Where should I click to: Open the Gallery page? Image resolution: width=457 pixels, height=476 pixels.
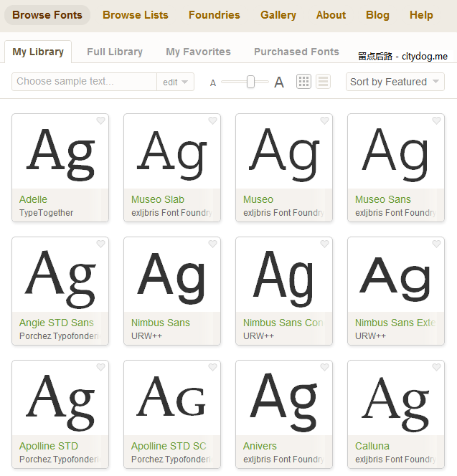tap(278, 15)
